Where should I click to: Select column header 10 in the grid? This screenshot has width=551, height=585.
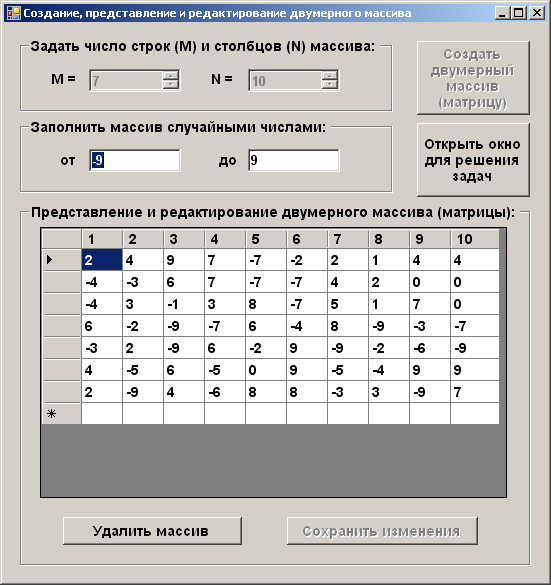point(475,239)
